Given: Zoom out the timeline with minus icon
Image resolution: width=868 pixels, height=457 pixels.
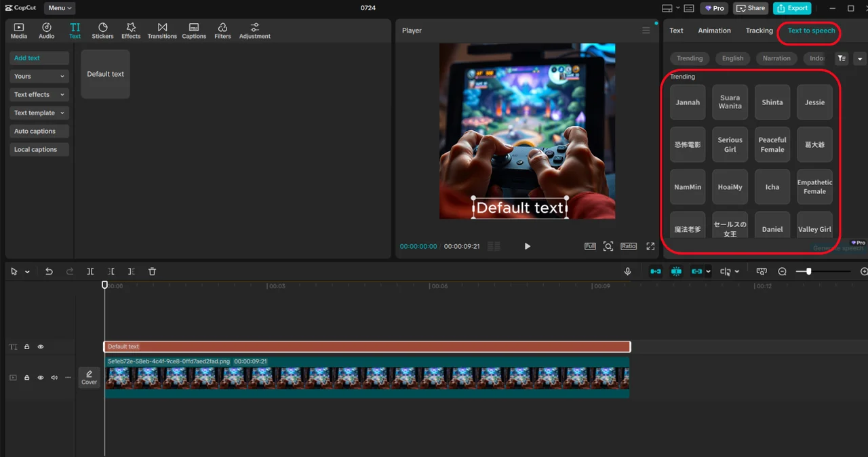Looking at the screenshot, I should (782, 271).
